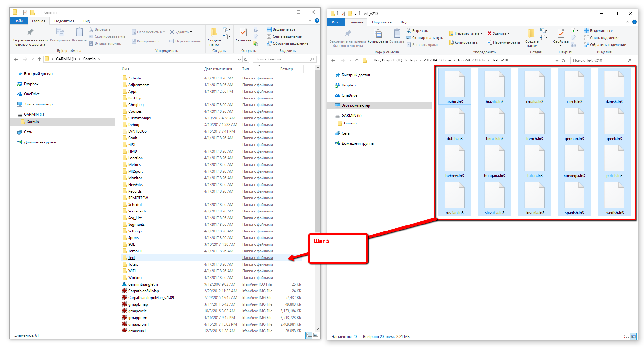Open the help question-mark icon in Text_v210 window
The height and width of the screenshot is (348, 644).
[634, 22]
